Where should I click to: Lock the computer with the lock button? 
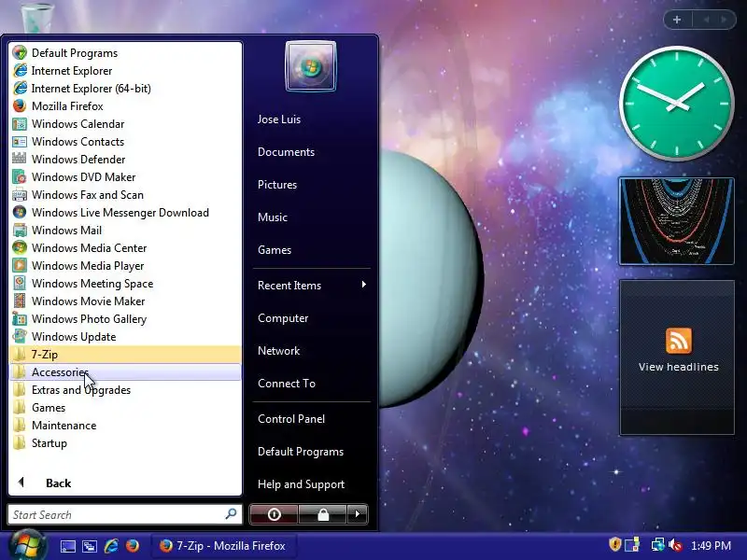pyautogui.click(x=323, y=514)
